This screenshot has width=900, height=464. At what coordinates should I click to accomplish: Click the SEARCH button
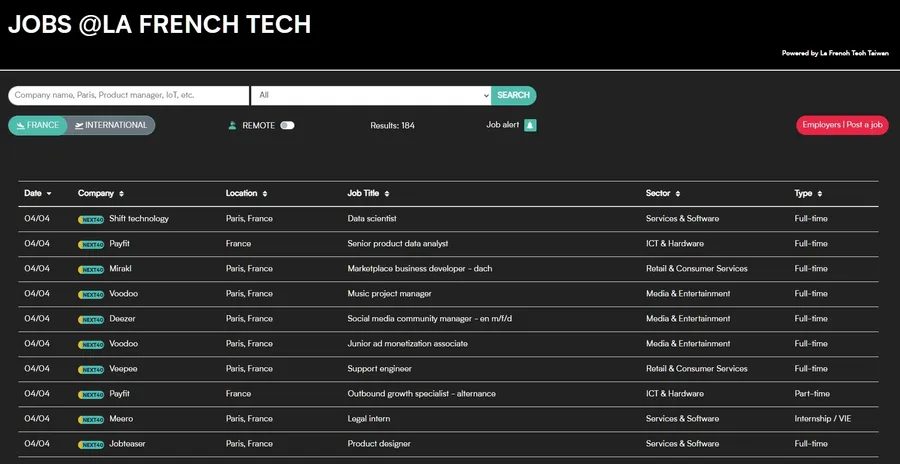click(514, 95)
